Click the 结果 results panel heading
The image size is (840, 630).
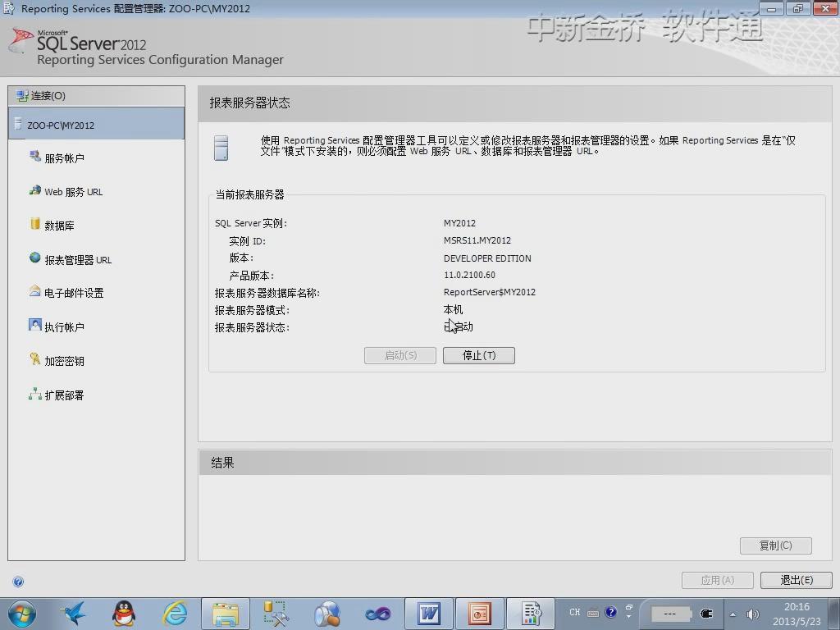tap(222, 463)
